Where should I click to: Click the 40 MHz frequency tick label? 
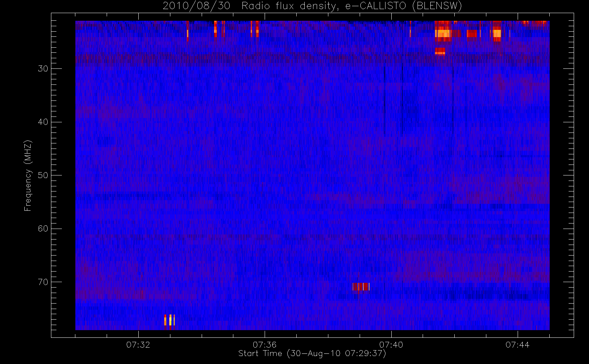43,122
